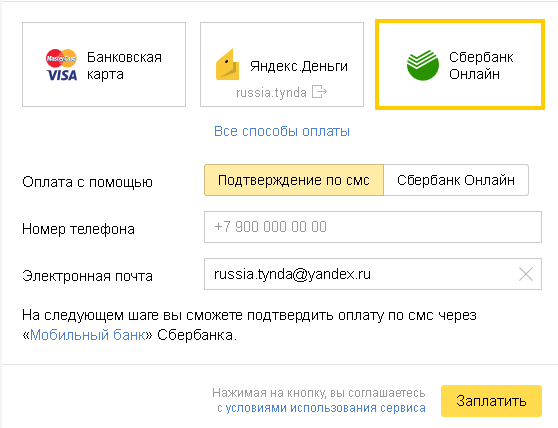Focus the Номер телефона input field
Image resolution: width=558 pixels, height=428 pixels.
tap(373, 227)
